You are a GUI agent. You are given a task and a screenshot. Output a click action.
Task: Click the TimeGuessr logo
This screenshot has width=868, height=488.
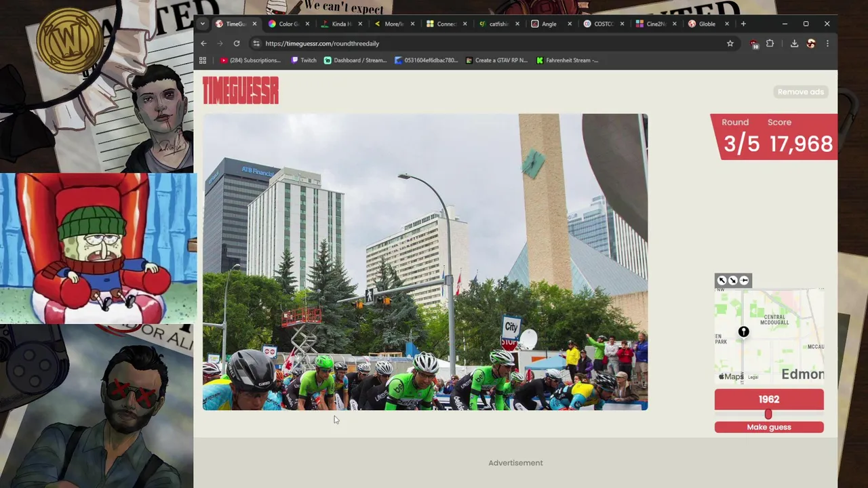(x=240, y=91)
